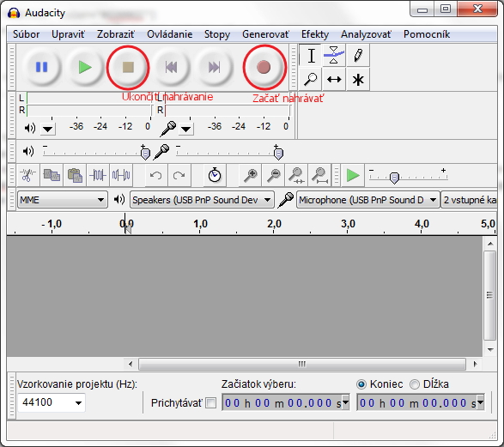Open the Stopy menu
504x447 pixels.
click(x=217, y=34)
